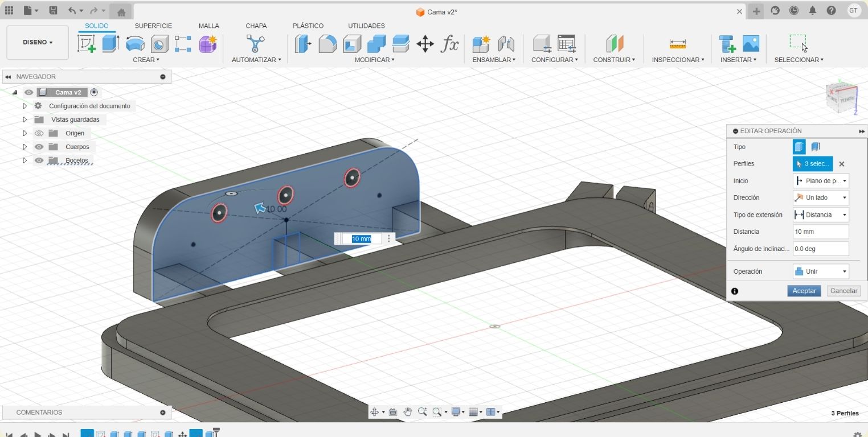Screen dimensions: 868x437
Task: Collapse the Cama v2 root node
Action: 15,92
